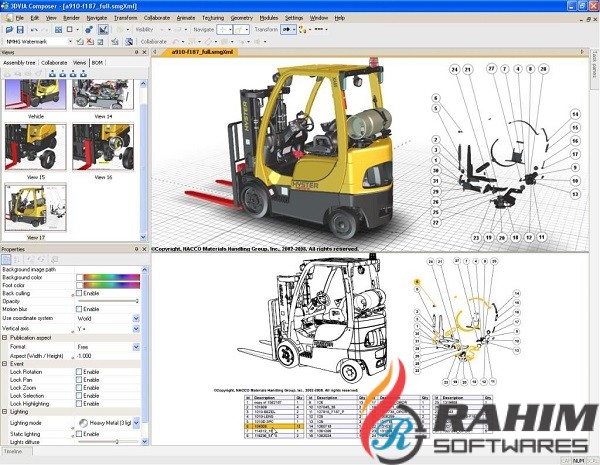
Task: Open the Texturing menu
Action: tap(213, 18)
